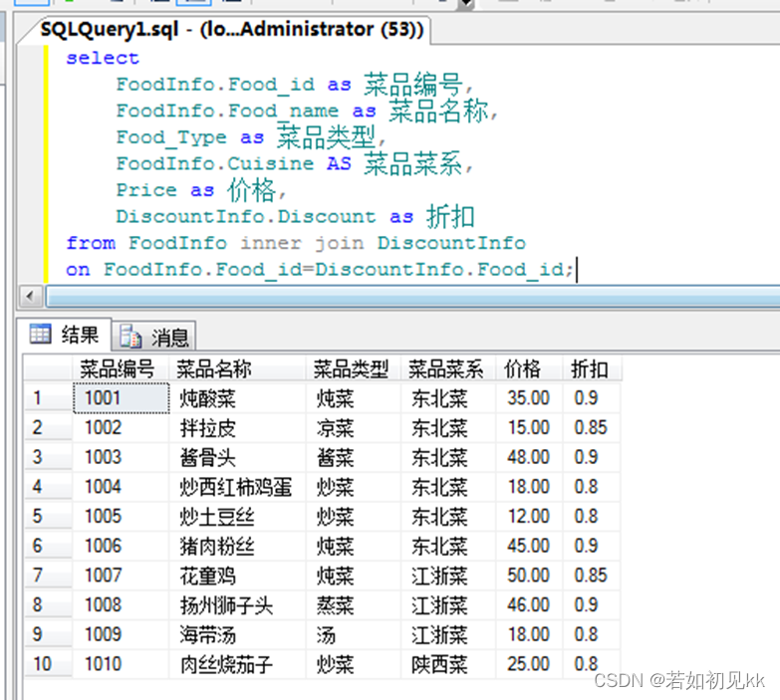Screen dimensions: 780x700
Task: Click the 48.00 price cell
Action: coord(529,457)
